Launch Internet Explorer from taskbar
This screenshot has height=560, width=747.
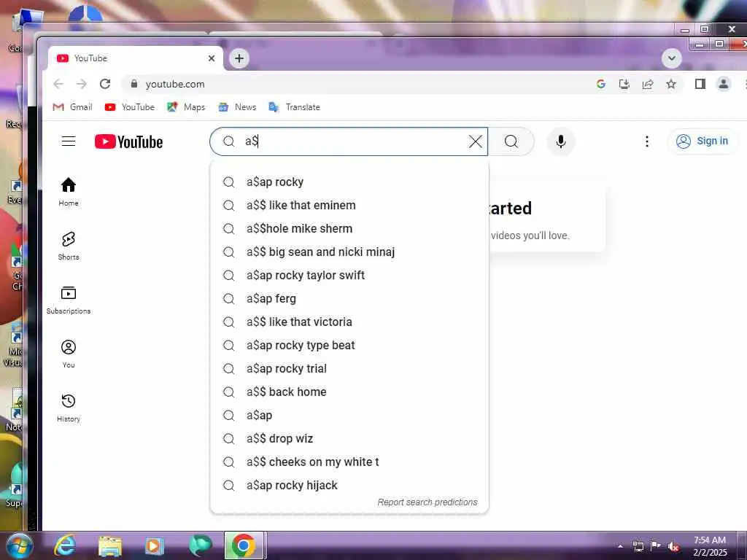click(x=65, y=545)
